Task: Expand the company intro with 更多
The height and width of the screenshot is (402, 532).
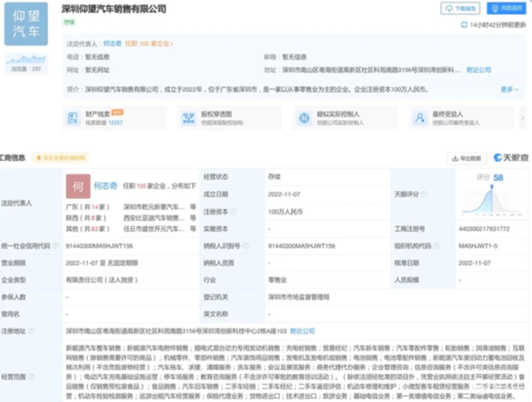Action: (x=509, y=89)
